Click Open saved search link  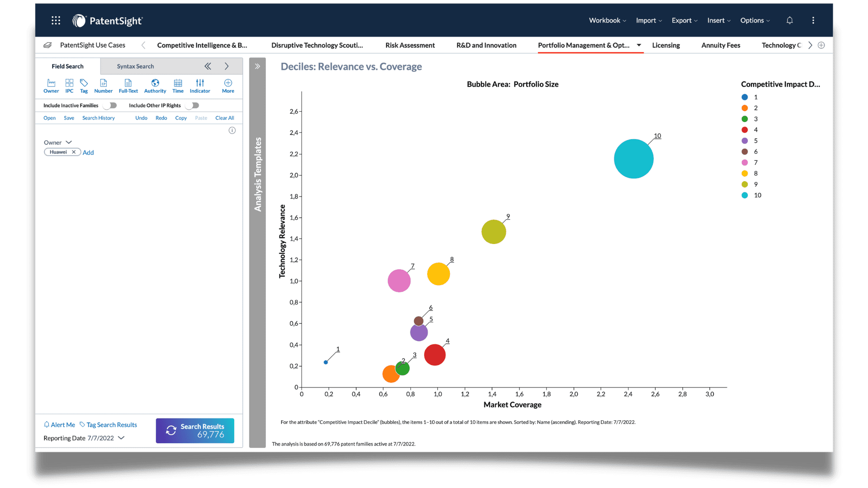[x=49, y=118]
